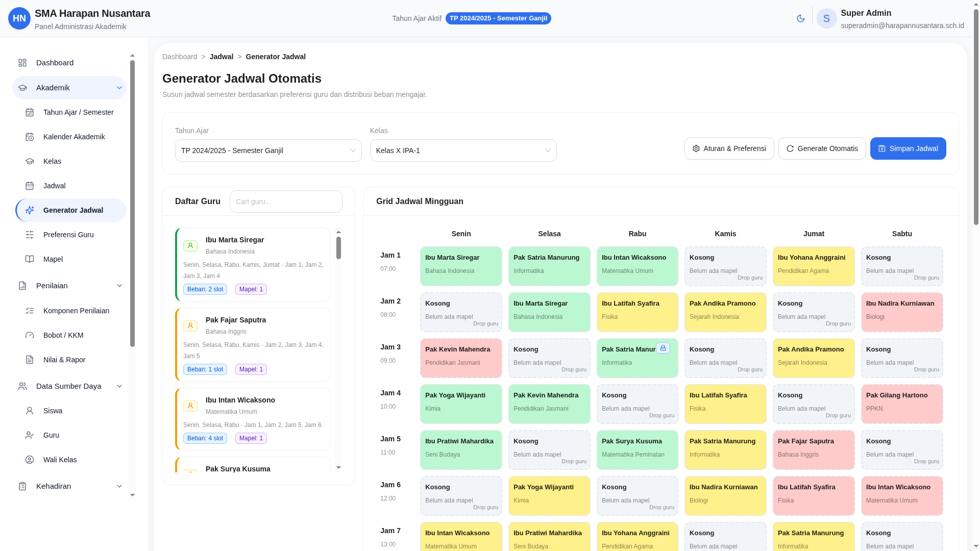980x551 pixels.
Task: Click the Cari guru search field
Action: (286, 202)
